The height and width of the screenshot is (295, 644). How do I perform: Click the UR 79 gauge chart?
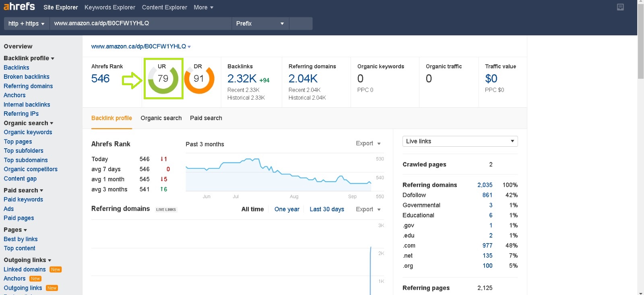(x=163, y=79)
